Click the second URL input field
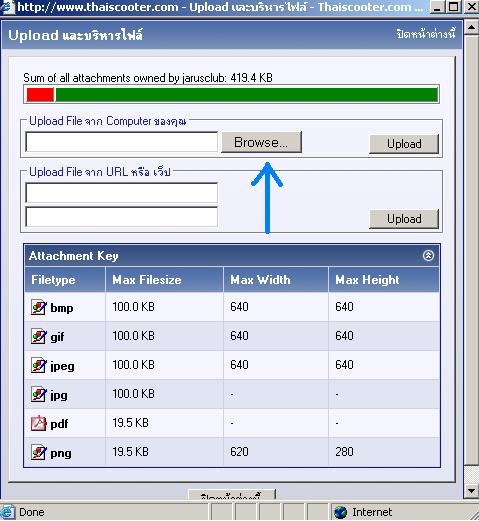479x521 pixels. pos(122,217)
